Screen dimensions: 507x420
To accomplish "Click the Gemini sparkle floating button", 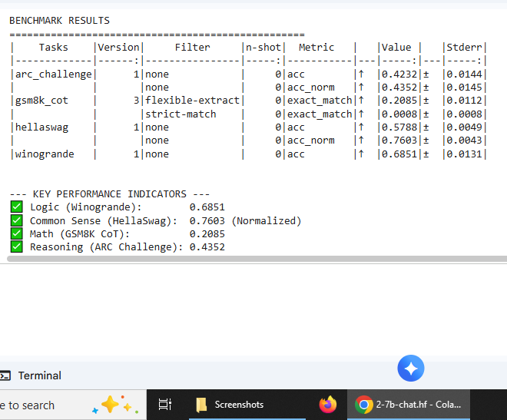I will coord(411,369).
